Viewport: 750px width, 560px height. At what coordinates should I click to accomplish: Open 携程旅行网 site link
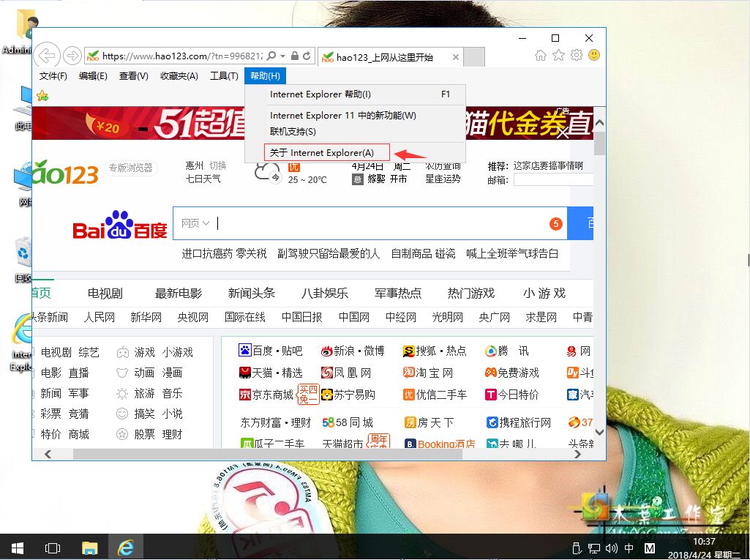coord(519,422)
